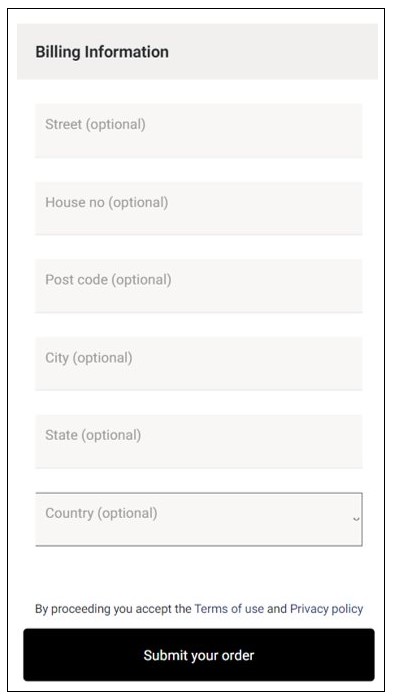Click the gray Billing Information banner background
The image size is (393, 697).
coord(197,52)
